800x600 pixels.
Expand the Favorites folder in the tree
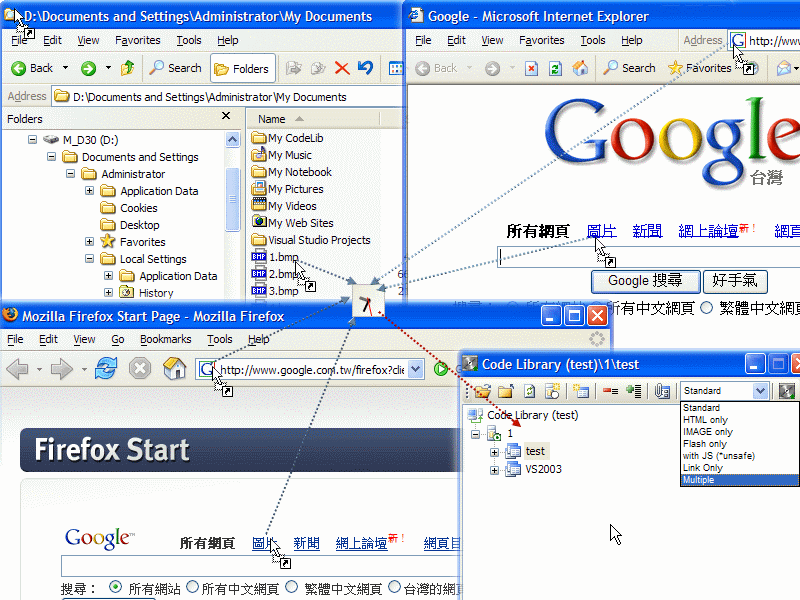90,241
